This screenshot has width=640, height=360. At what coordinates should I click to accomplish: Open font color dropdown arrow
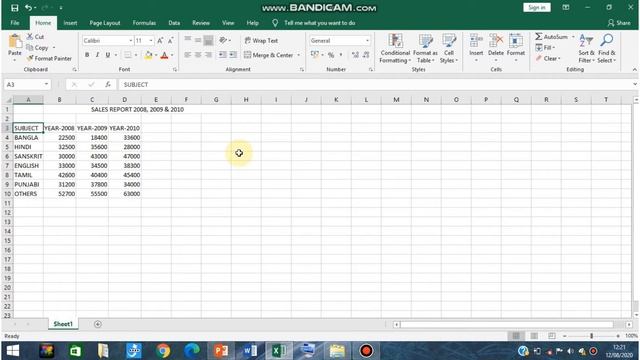(x=172, y=55)
